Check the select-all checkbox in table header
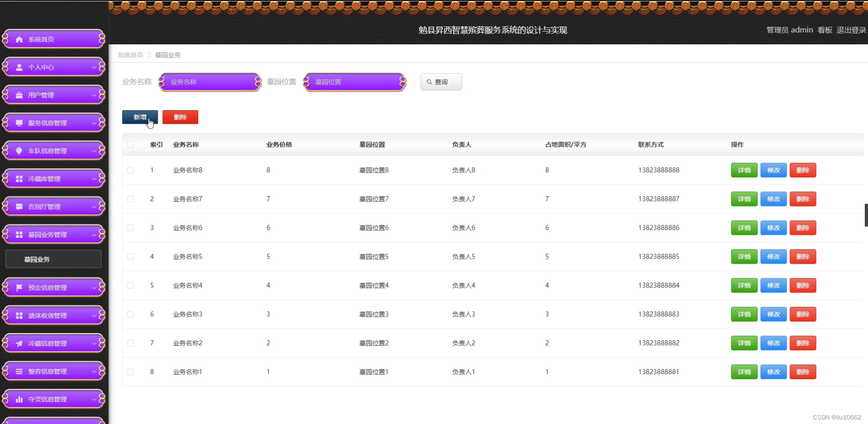The width and height of the screenshot is (868, 424). tap(131, 144)
